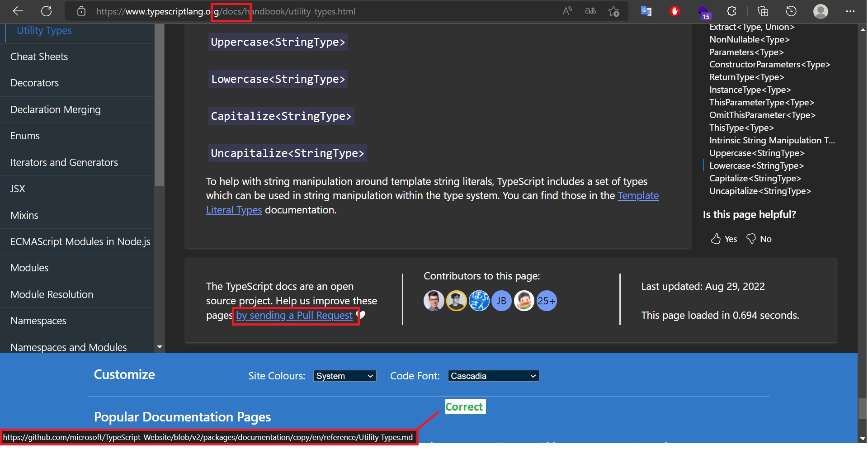
Task: View site information lock icon
Action: click(x=81, y=11)
